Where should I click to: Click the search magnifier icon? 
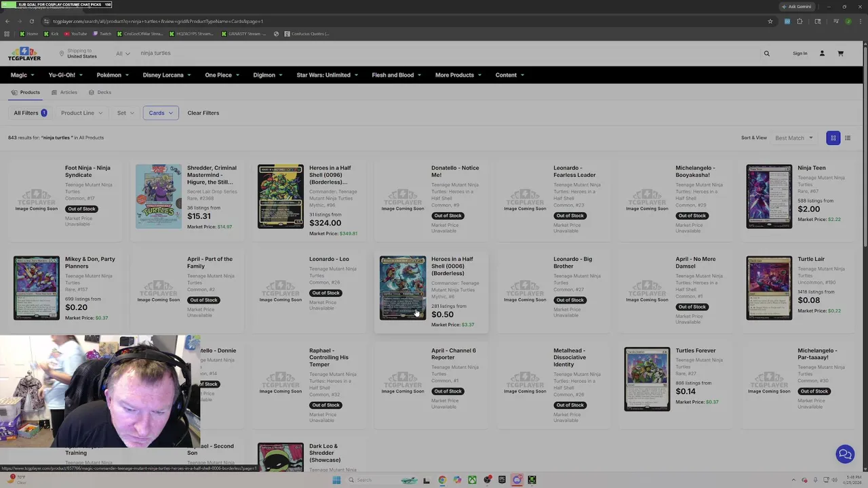[x=767, y=54]
